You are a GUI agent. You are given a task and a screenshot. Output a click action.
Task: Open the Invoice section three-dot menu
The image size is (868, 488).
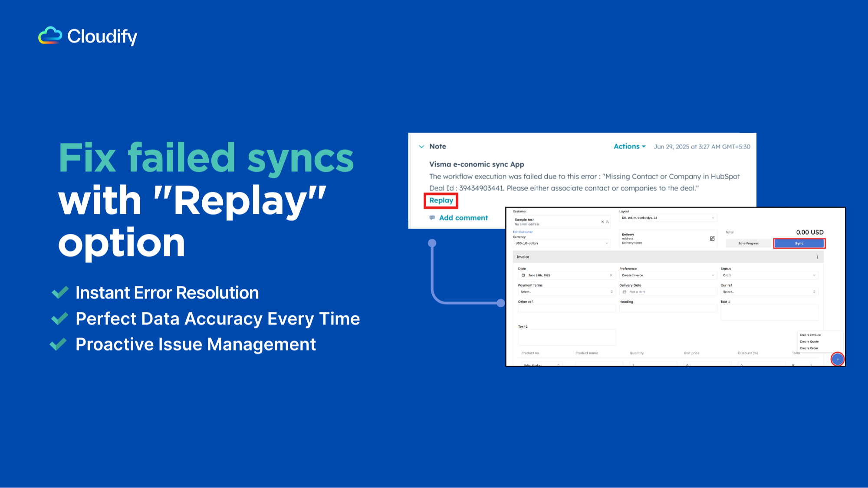pyautogui.click(x=817, y=257)
